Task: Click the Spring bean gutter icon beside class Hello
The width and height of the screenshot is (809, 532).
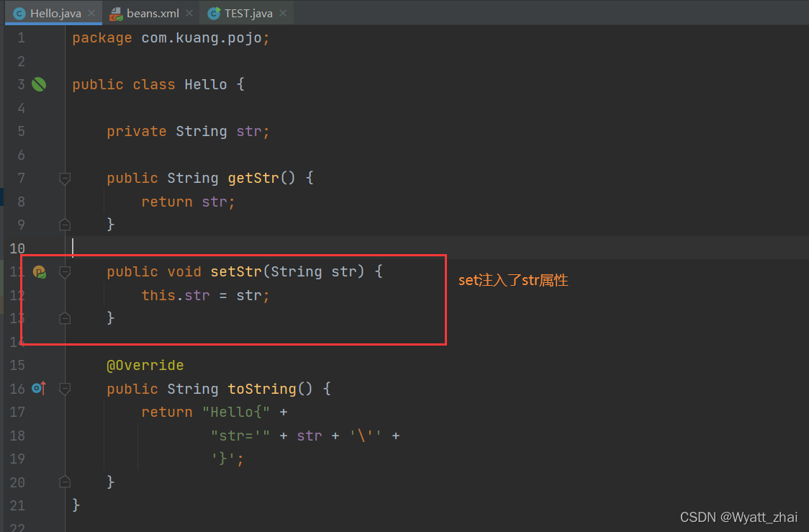Action: pyautogui.click(x=39, y=84)
